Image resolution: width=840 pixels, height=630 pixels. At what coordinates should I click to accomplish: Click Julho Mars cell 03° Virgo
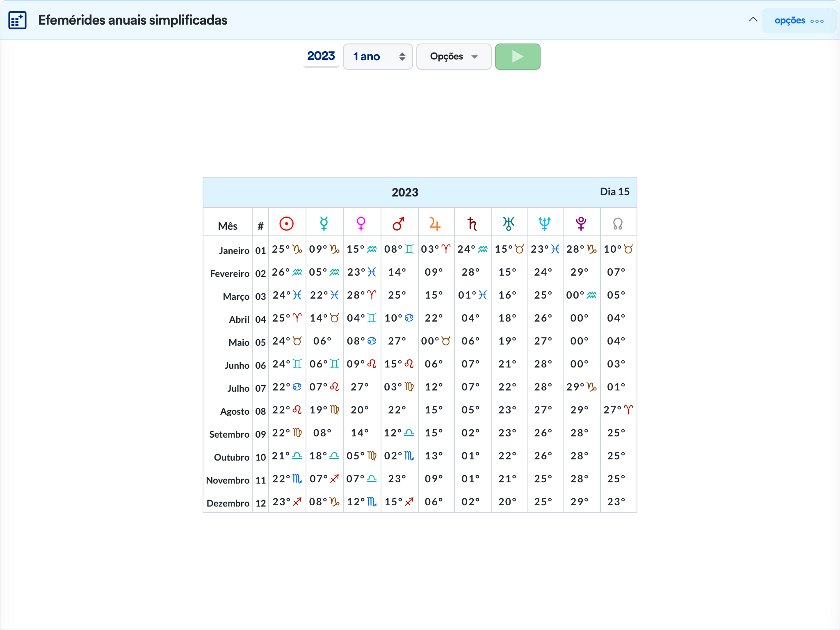coord(399,387)
